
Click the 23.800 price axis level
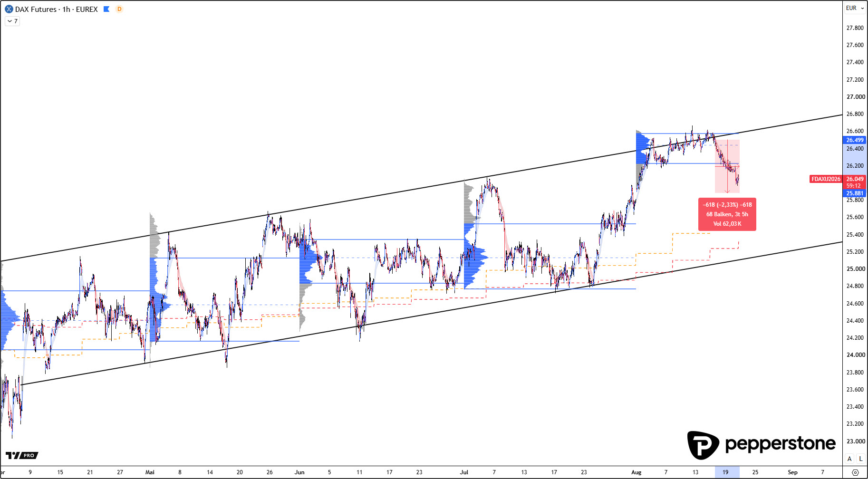tap(855, 373)
